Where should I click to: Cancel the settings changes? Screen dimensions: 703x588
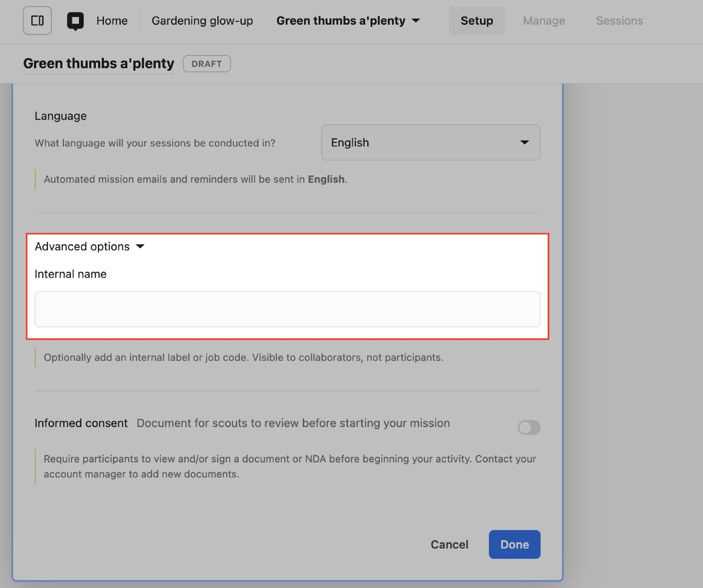[x=449, y=545]
